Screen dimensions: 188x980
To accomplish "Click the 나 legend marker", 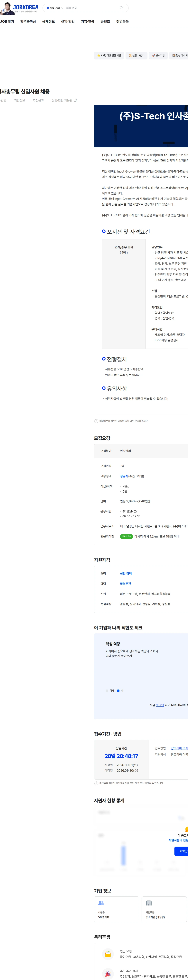I will coord(118,690).
